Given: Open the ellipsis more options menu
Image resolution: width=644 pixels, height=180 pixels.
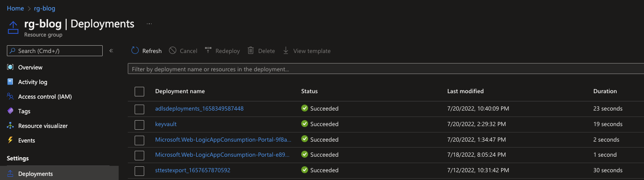Looking at the screenshot, I should pos(149,24).
